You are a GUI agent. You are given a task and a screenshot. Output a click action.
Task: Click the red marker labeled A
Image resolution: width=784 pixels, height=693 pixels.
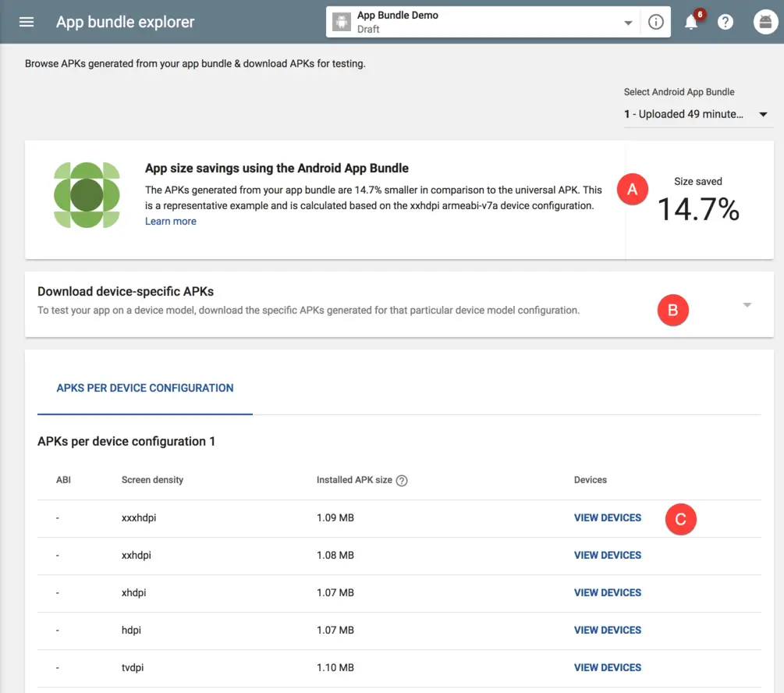633,189
